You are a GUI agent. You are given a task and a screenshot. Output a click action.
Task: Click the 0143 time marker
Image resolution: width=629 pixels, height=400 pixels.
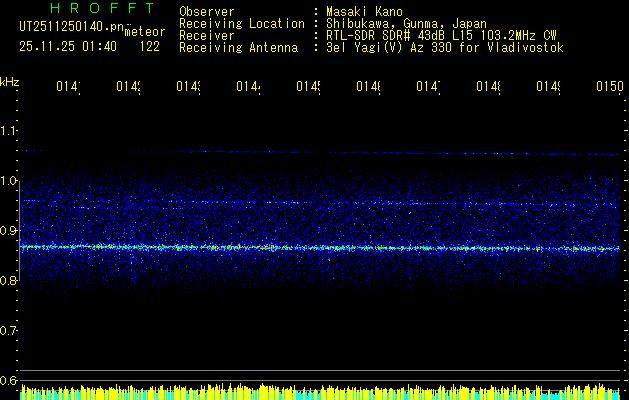(x=189, y=86)
